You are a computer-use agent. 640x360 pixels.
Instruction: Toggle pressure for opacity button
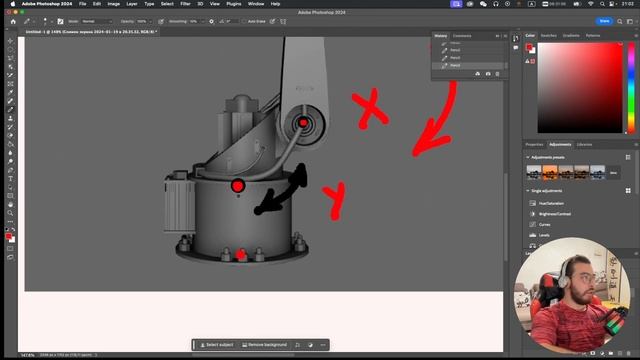(x=161, y=21)
